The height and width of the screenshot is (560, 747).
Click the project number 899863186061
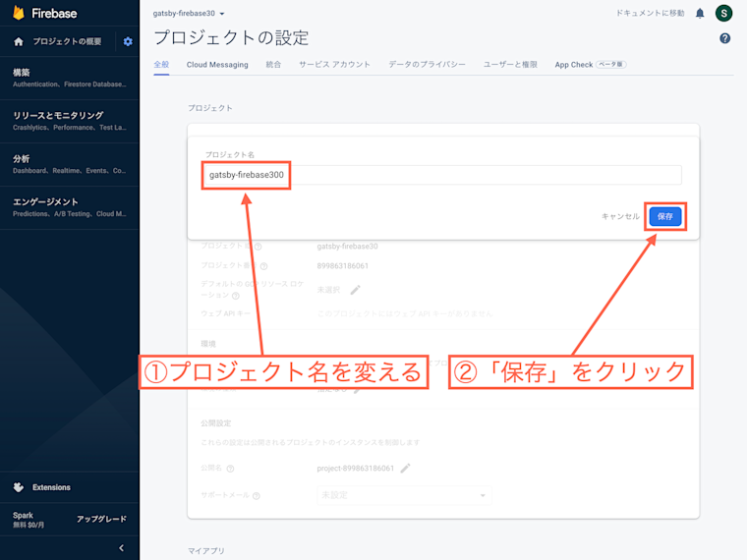pos(342,265)
